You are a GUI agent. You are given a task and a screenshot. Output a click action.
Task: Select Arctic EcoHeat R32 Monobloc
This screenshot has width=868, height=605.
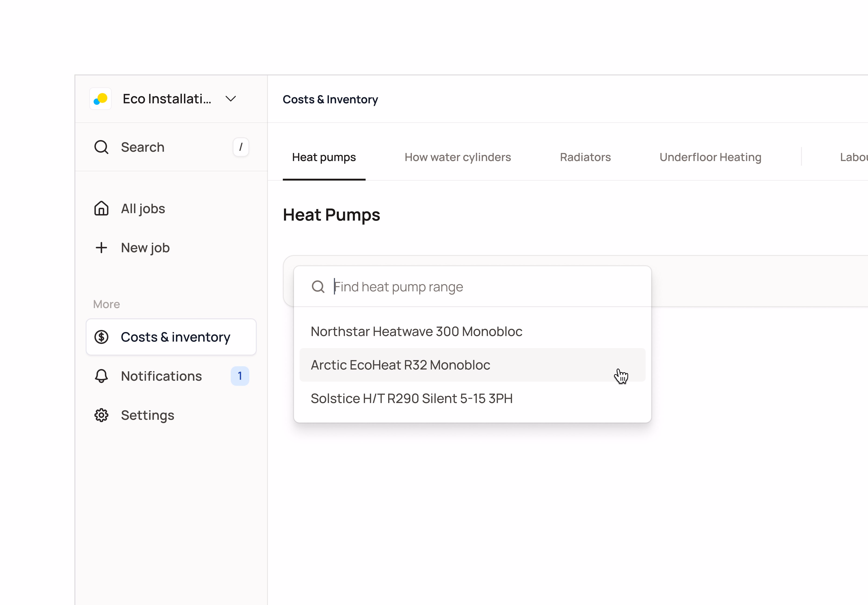pyautogui.click(x=473, y=365)
